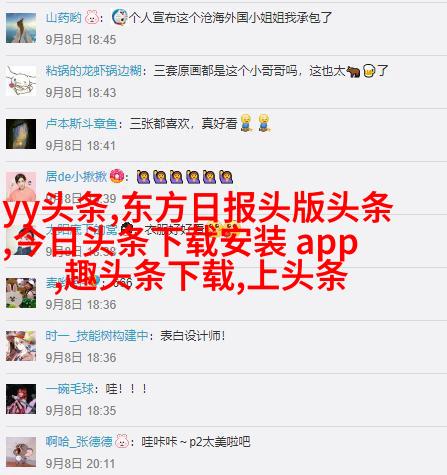Click the bunny avatar of 18:36 comment

[x=21, y=293]
